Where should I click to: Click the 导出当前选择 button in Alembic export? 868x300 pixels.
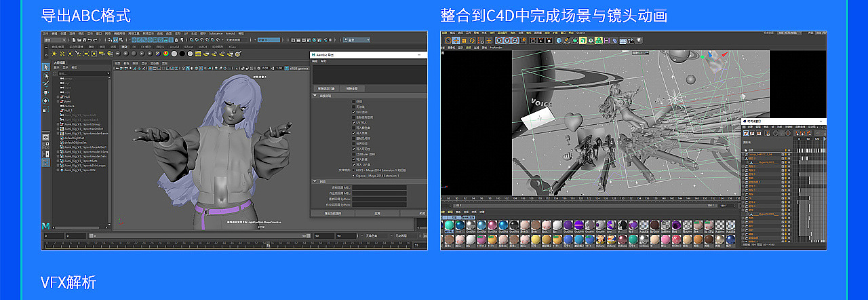pyautogui.click(x=333, y=213)
